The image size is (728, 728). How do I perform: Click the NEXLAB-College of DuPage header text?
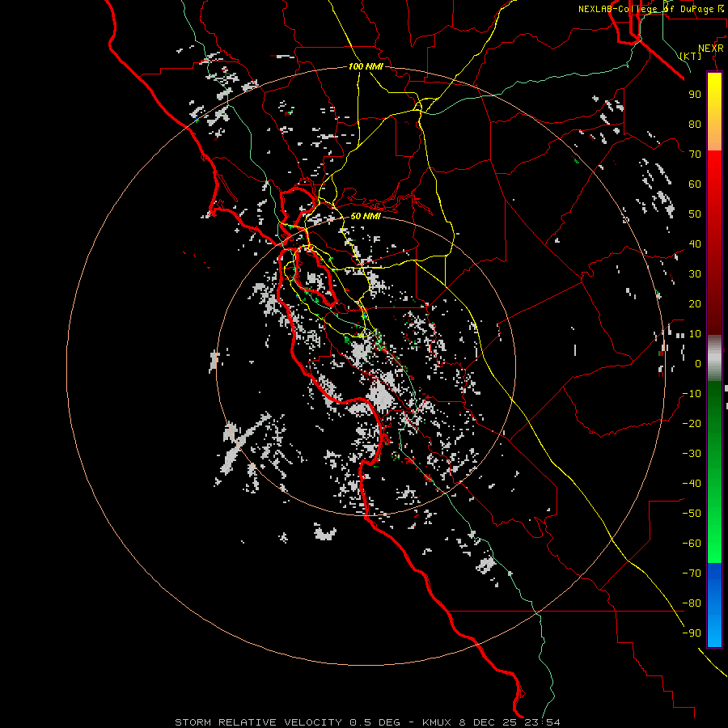pos(651,9)
